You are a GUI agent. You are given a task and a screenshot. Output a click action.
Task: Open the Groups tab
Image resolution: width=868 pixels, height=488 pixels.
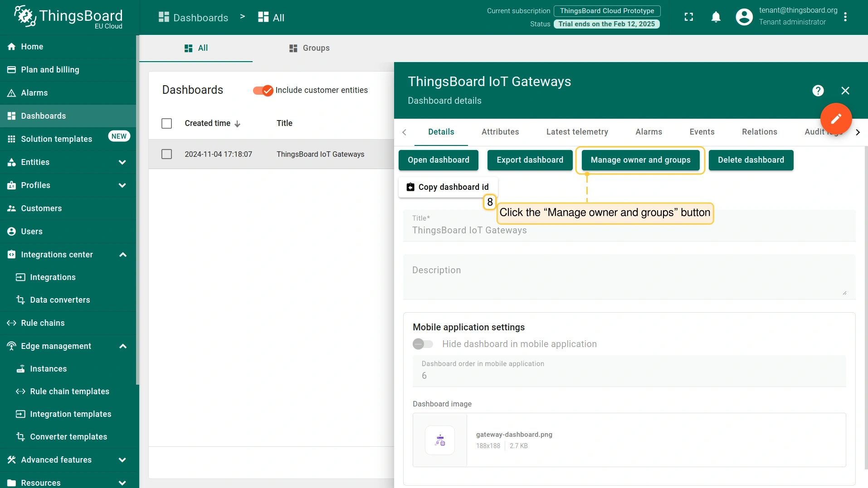(x=309, y=48)
